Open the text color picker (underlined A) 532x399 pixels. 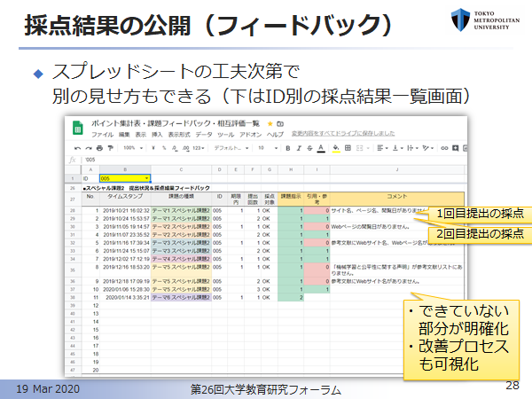(321, 148)
